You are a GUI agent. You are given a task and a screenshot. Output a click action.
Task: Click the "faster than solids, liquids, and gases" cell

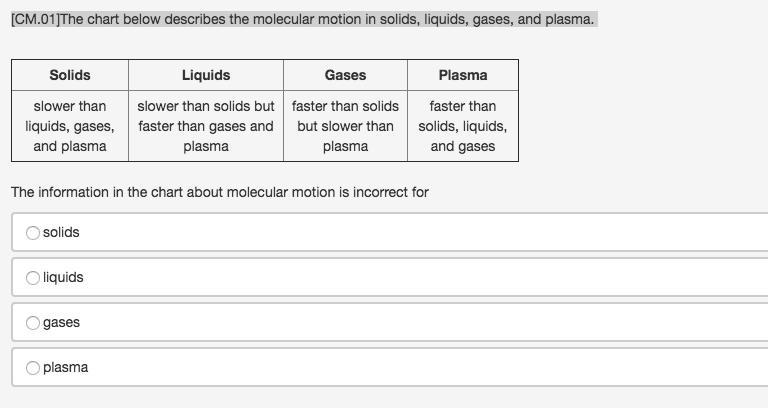point(463,126)
